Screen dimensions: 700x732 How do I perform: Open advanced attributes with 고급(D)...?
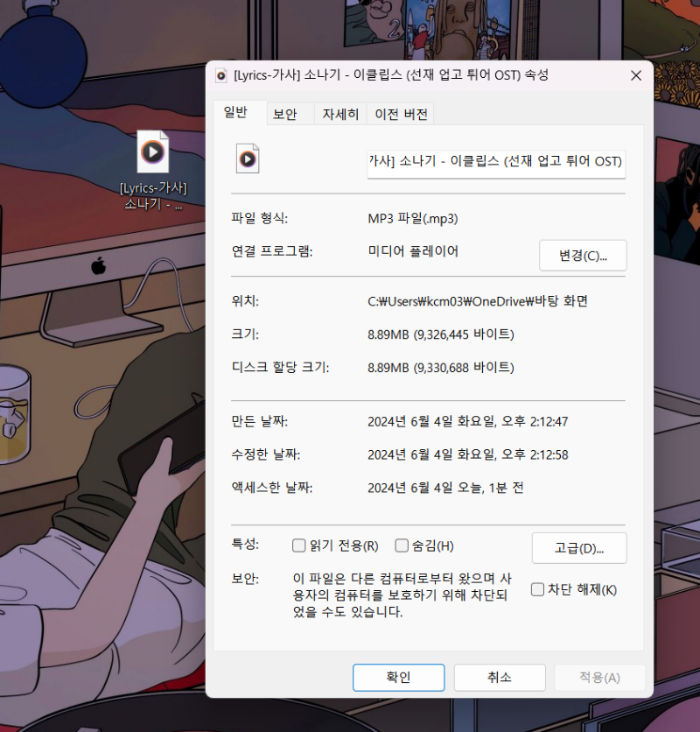coord(579,548)
